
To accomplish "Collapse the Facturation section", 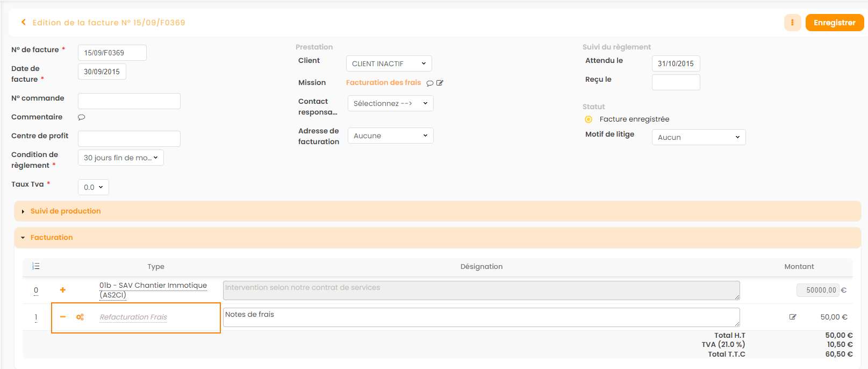I will pos(52,238).
